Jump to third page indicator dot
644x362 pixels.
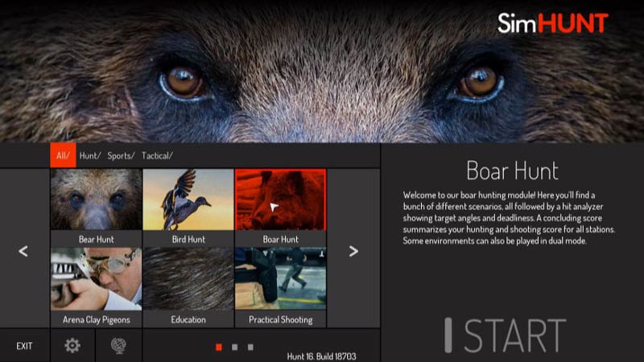pos(250,348)
